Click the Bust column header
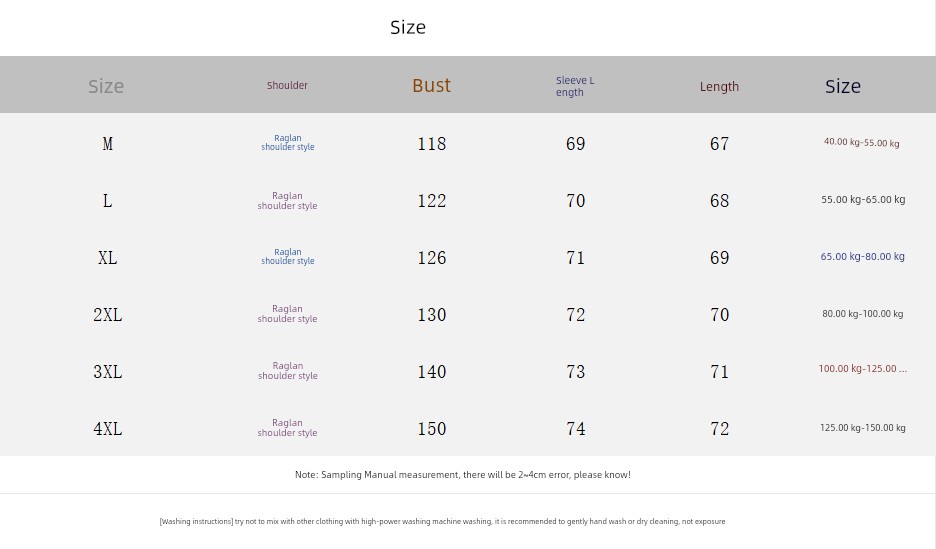This screenshot has height=549, width=936. (431, 86)
